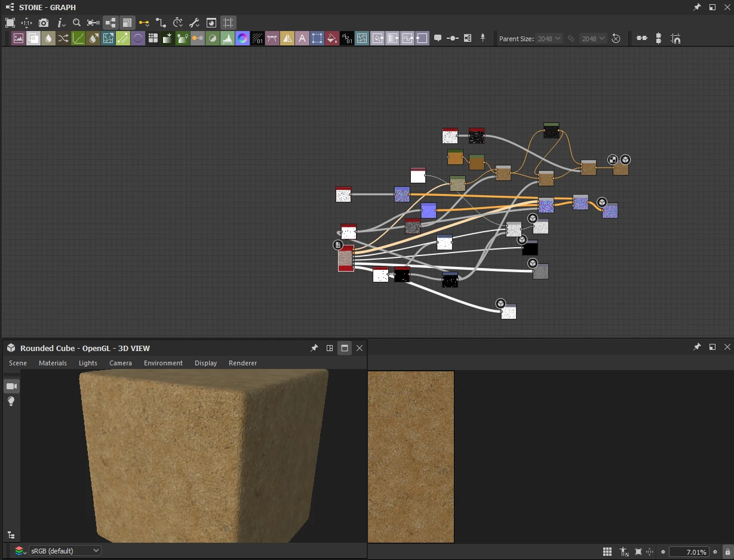Open the Renderer menu

point(242,363)
